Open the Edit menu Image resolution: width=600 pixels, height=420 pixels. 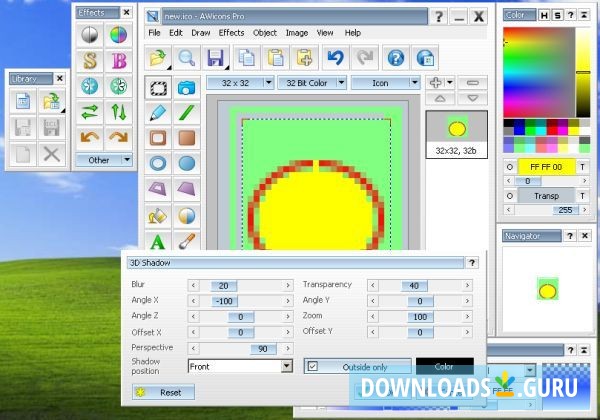click(176, 33)
